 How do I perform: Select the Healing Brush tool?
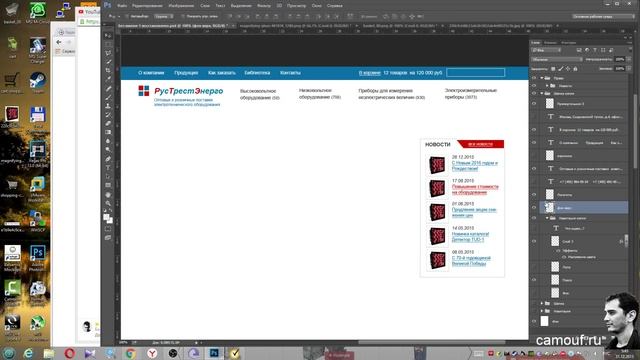(108, 88)
